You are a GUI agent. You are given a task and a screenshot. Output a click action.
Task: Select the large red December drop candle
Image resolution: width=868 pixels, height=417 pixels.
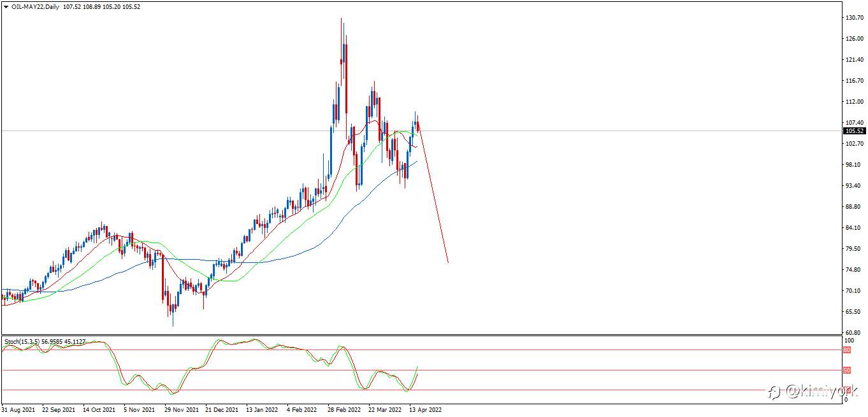[163, 278]
